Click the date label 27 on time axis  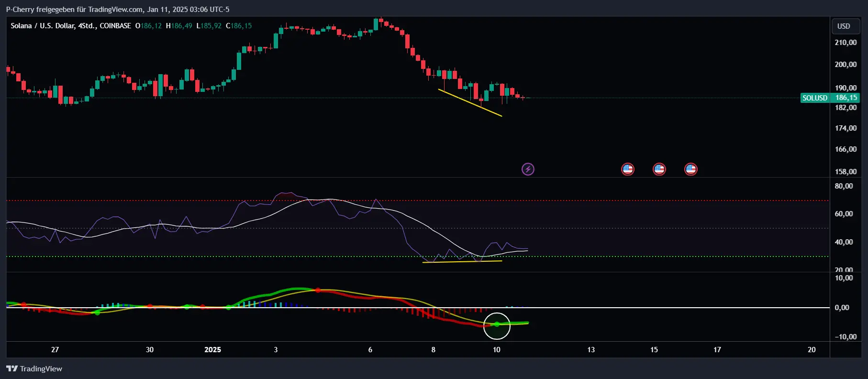pyautogui.click(x=55, y=350)
